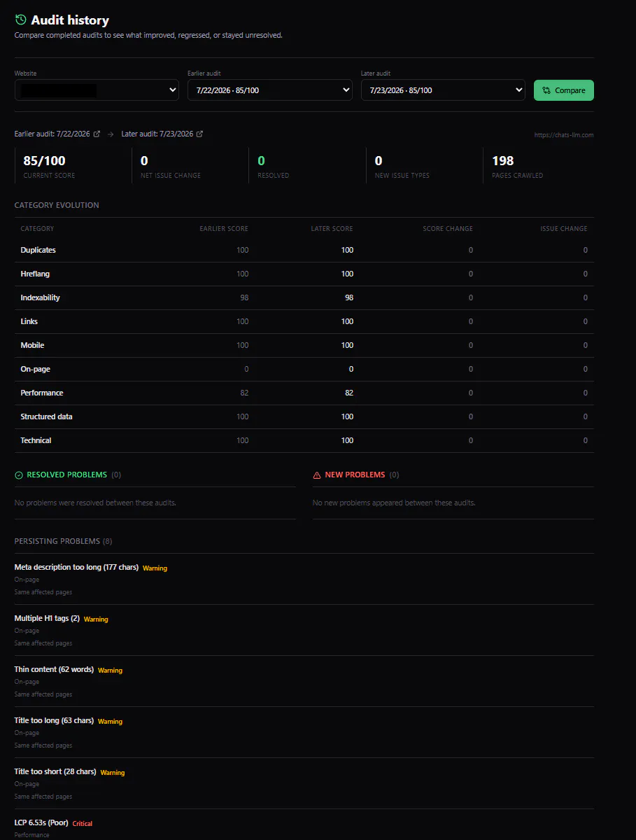Click Warning badge beside Thin content
Viewport: 636px width, 840px height.
pos(110,671)
